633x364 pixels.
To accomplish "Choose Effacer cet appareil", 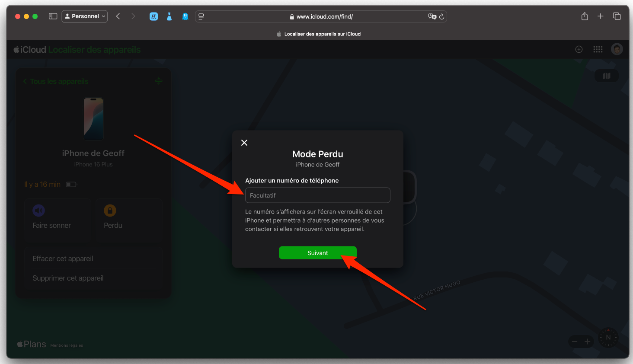I will [x=93, y=259].
